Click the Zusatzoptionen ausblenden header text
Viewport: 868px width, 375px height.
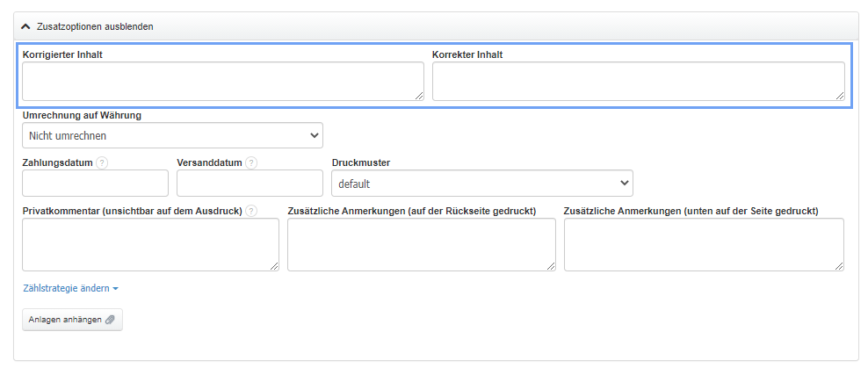(95, 26)
